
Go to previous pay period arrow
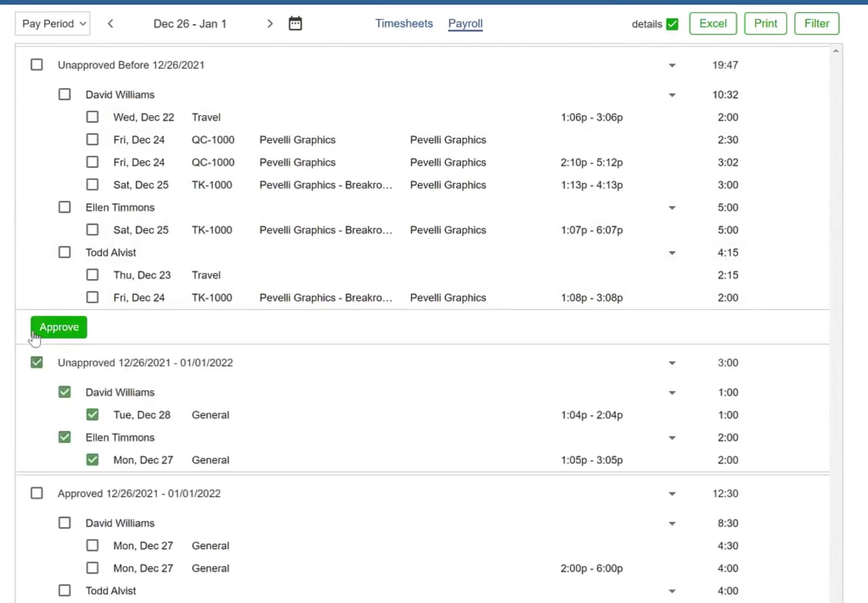click(111, 23)
